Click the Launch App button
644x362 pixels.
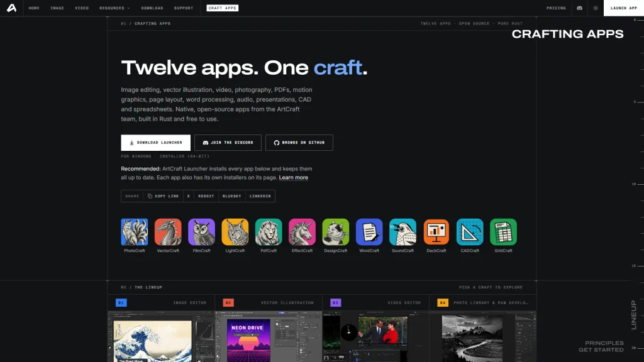(x=623, y=8)
